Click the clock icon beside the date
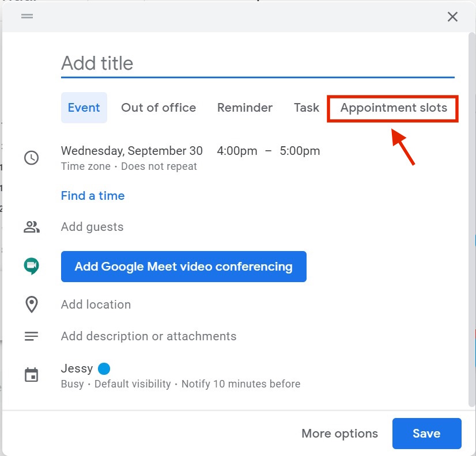Image resolution: width=476 pixels, height=456 pixels. point(31,158)
